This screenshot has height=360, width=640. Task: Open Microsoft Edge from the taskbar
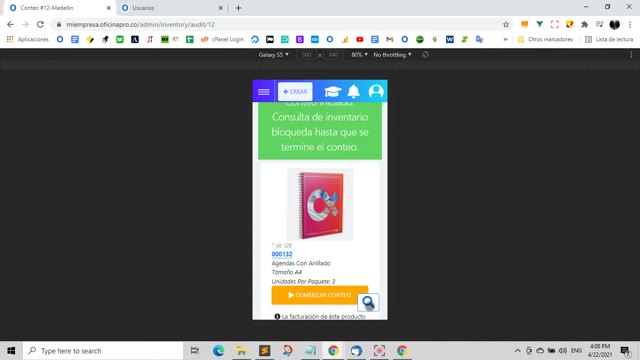click(218, 351)
